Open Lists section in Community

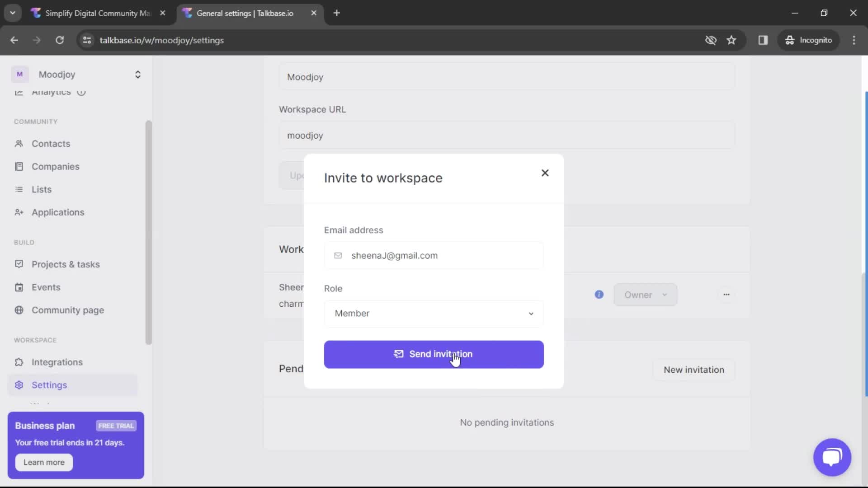point(42,189)
